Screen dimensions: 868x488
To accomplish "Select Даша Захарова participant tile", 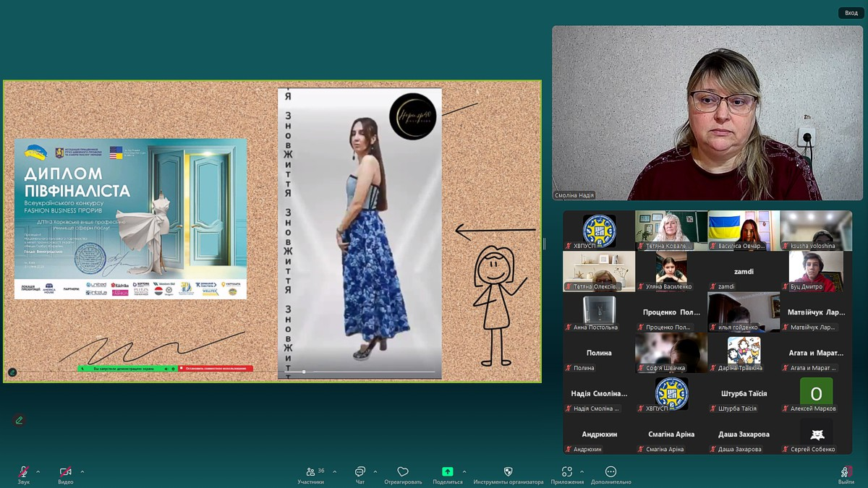I will (x=744, y=435).
